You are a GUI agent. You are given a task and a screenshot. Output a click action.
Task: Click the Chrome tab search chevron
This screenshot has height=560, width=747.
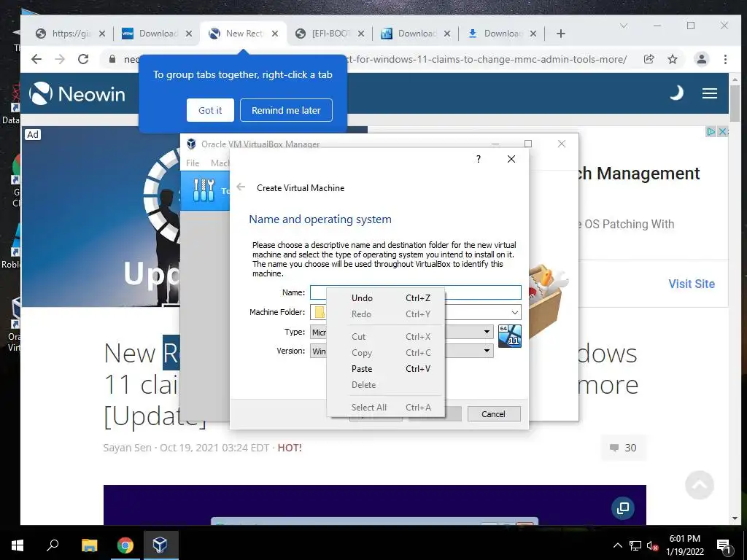pos(623,26)
